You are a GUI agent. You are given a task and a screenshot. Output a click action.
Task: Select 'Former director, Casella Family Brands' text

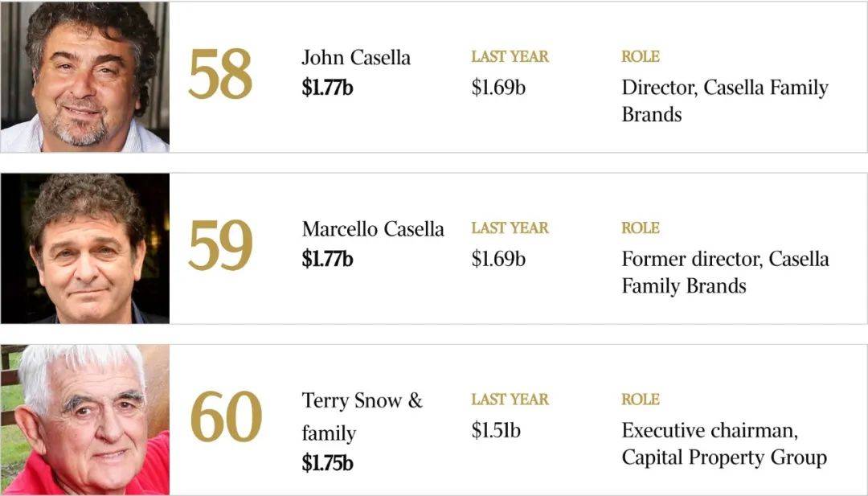pos(725,273)
